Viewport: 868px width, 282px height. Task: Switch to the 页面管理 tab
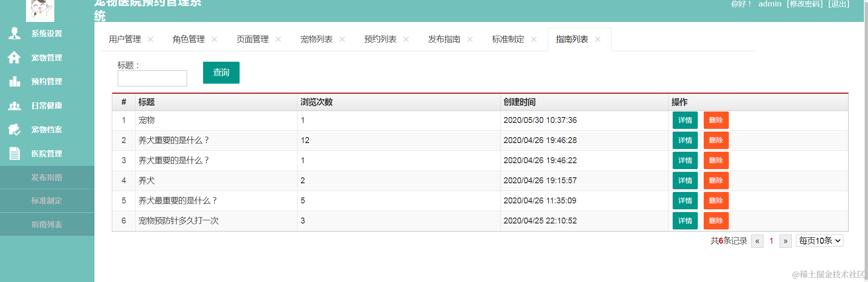point(252,39)
